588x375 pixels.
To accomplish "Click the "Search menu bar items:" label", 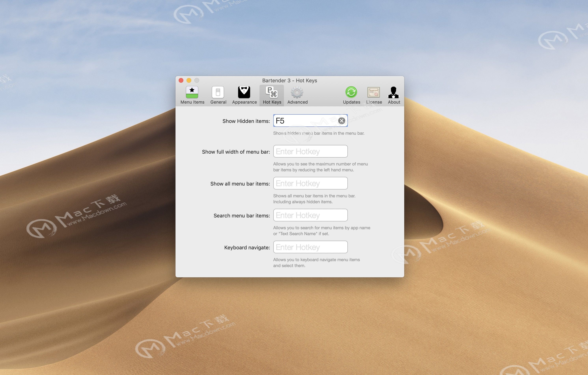I will pyautogui.click(x=242, y=215).
